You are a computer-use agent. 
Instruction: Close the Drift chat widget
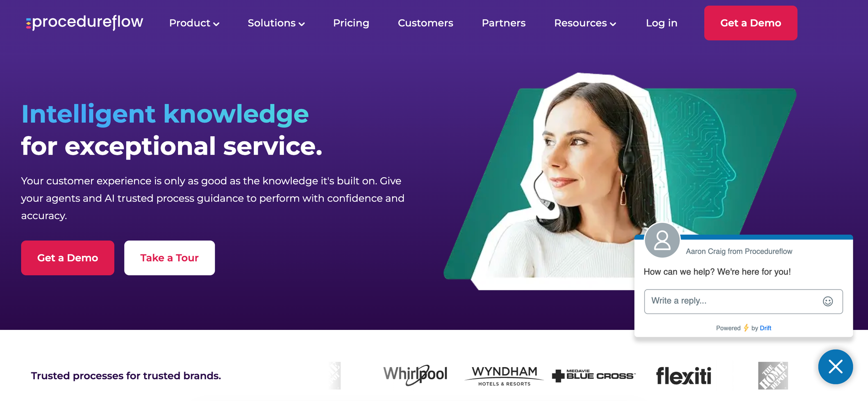835,367
